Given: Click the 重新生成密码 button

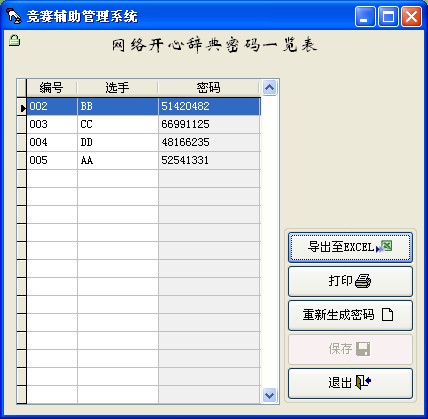Looking at the screenshot, I should click(350, 315).
